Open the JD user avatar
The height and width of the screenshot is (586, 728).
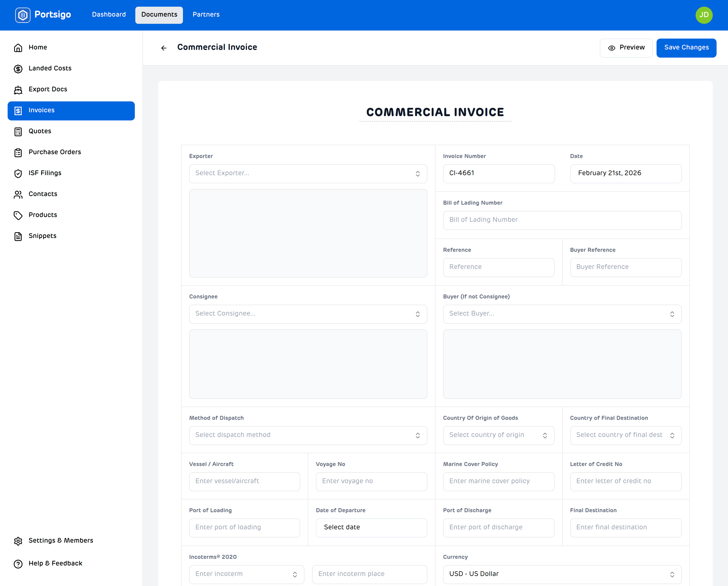click(704, 15)
